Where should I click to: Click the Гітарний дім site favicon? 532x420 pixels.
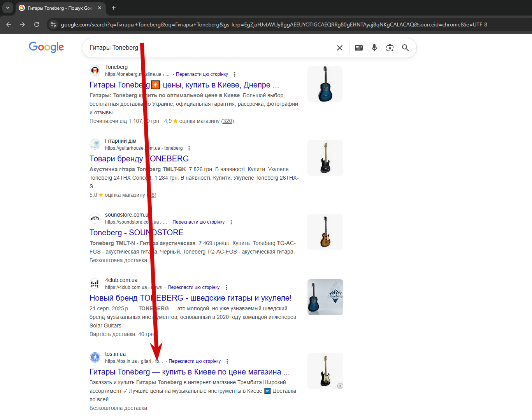click(95, 144)
